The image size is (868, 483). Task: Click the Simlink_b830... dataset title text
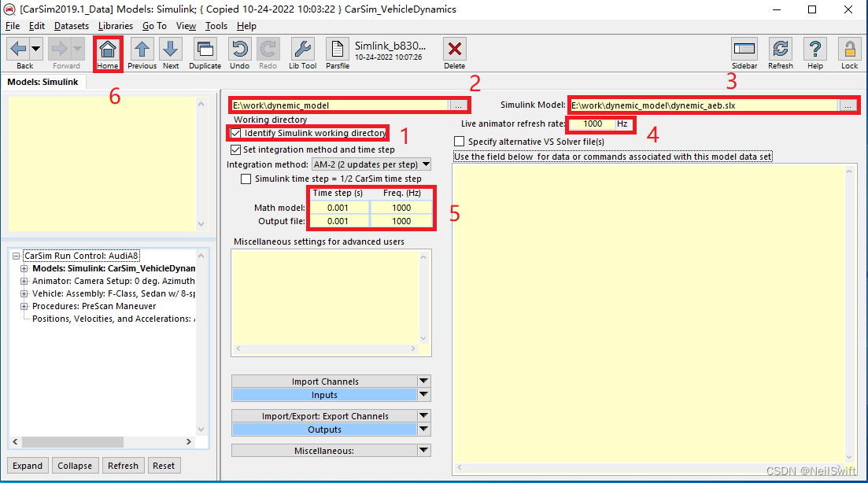pyautogui.click(x=390, y=46)
